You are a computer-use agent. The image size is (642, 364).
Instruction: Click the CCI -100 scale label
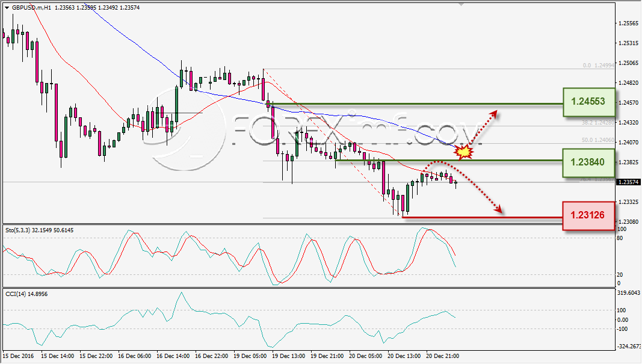click(x=622, y=329)
